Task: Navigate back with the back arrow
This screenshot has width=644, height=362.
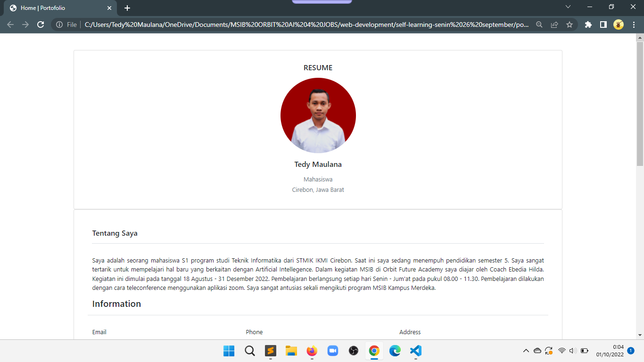Action: coord(10,24)
